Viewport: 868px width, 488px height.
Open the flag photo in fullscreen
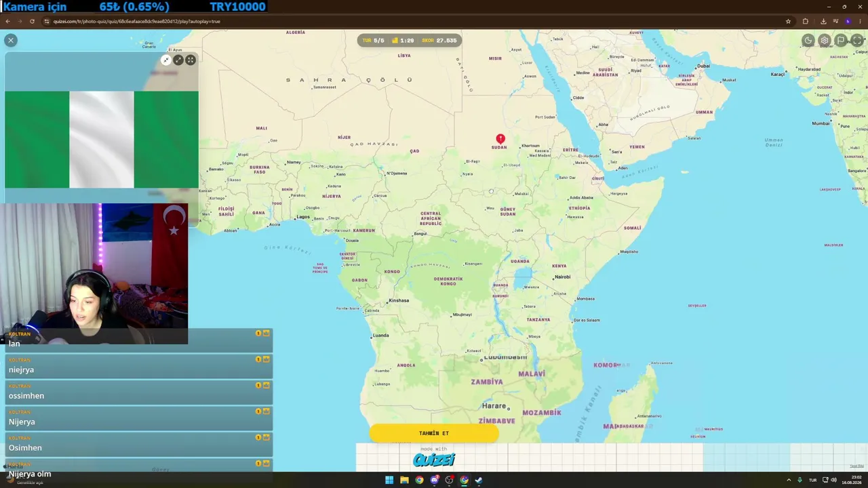pyautogui.click(x=191, y=60)
